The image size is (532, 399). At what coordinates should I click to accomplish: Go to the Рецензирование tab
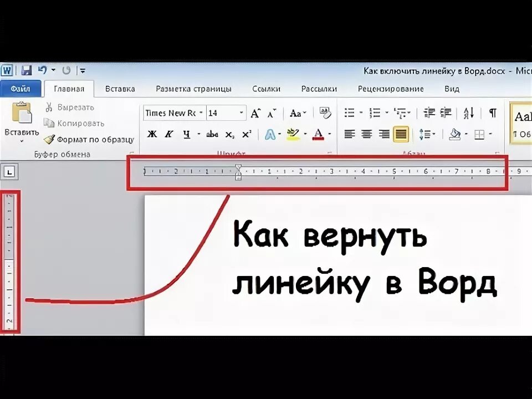coord(391,89)
